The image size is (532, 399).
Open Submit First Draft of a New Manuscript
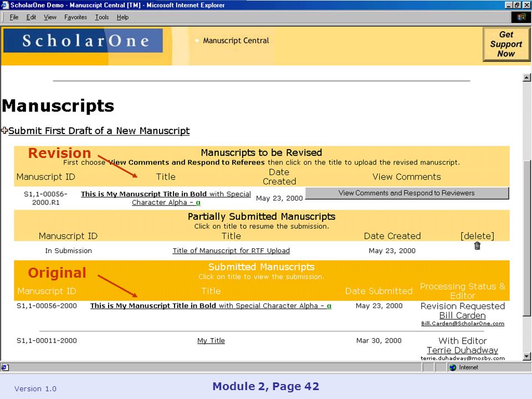click(x=99, y=131)
